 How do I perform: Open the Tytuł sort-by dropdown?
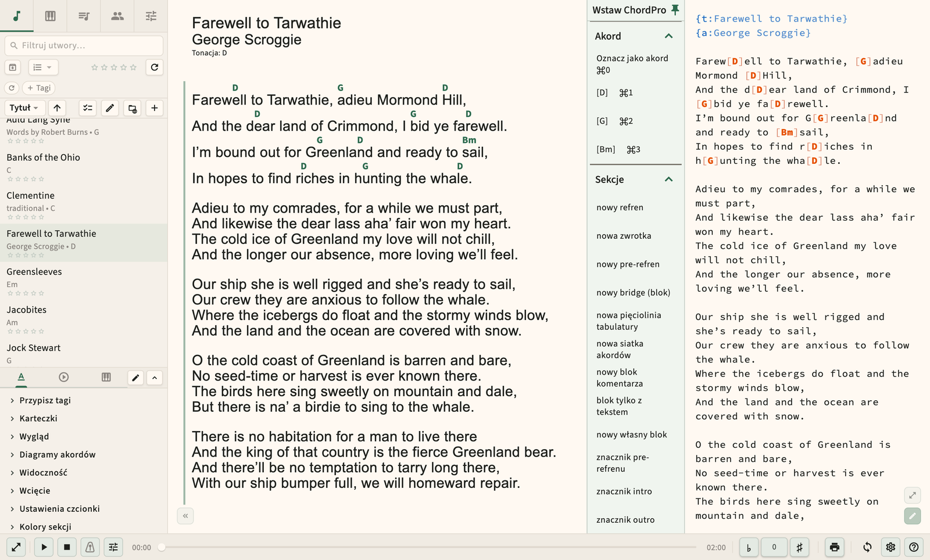pos(24,108)
